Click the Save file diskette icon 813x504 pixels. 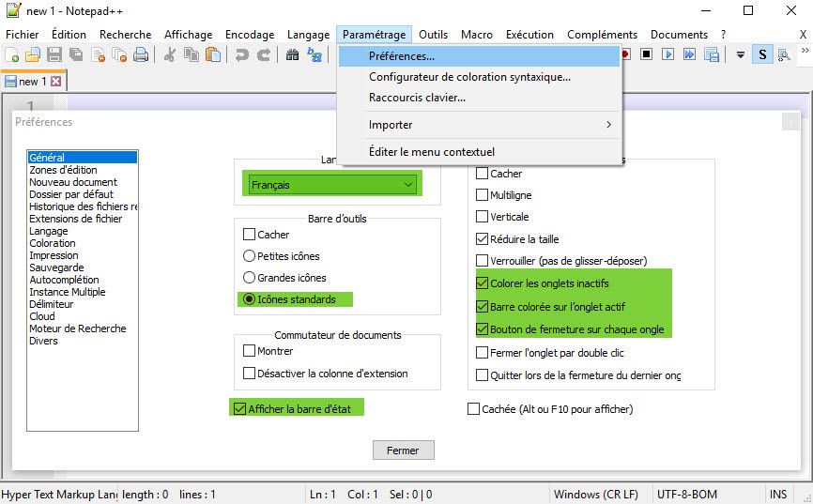pyautogui.click(x=54, y=54)
